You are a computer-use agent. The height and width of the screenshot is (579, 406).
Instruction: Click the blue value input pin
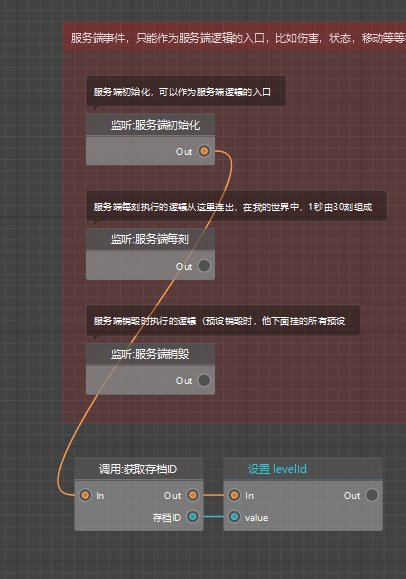(234, 517)
